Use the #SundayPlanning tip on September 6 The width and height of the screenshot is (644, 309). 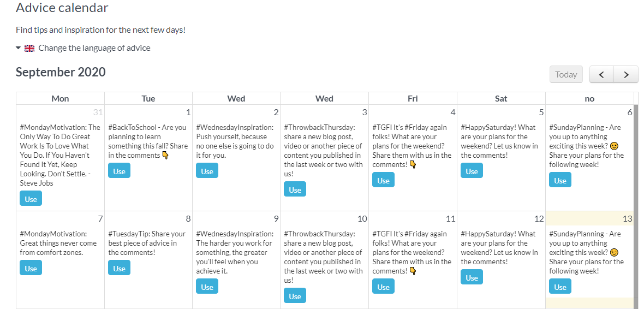(x=560, y=181)
